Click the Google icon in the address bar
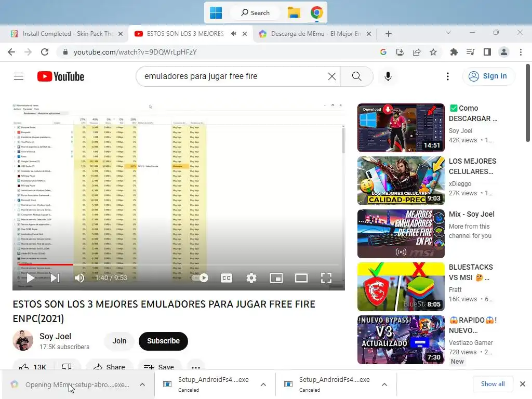Viewport: 532px width, 399px height. point(383,52)
